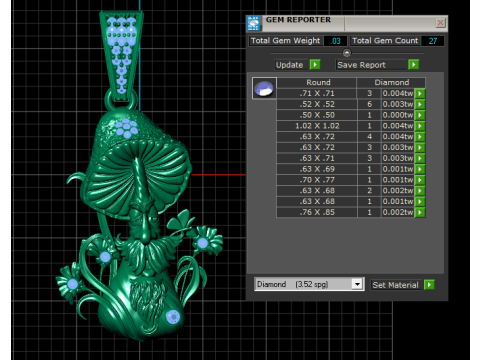Select the 1.02 X 1.02 size cell
The height and width of the screenshot is (360, 480).
[317, 126]
